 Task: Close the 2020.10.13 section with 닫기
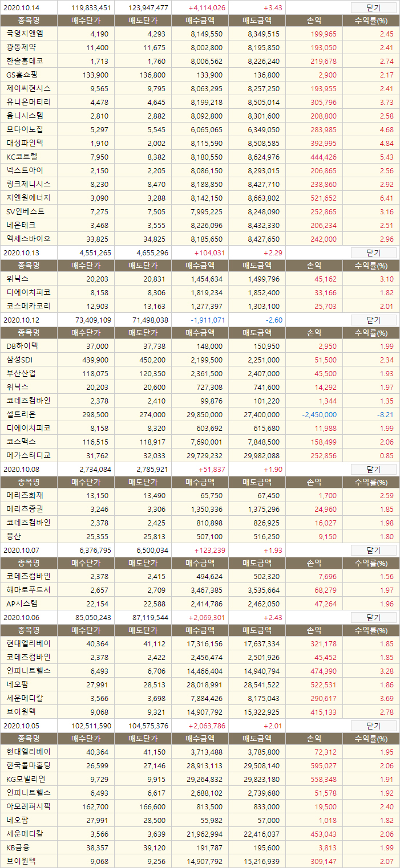(x=373, y=252)
